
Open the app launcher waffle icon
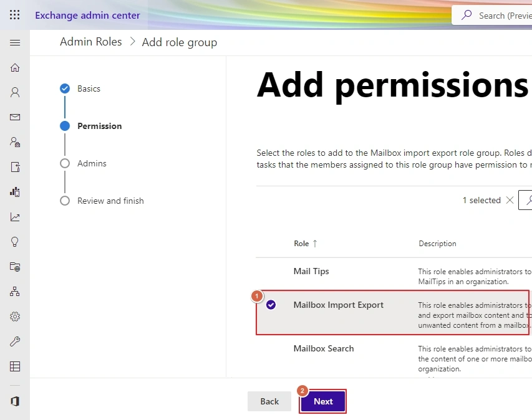[x=14, y=15]
